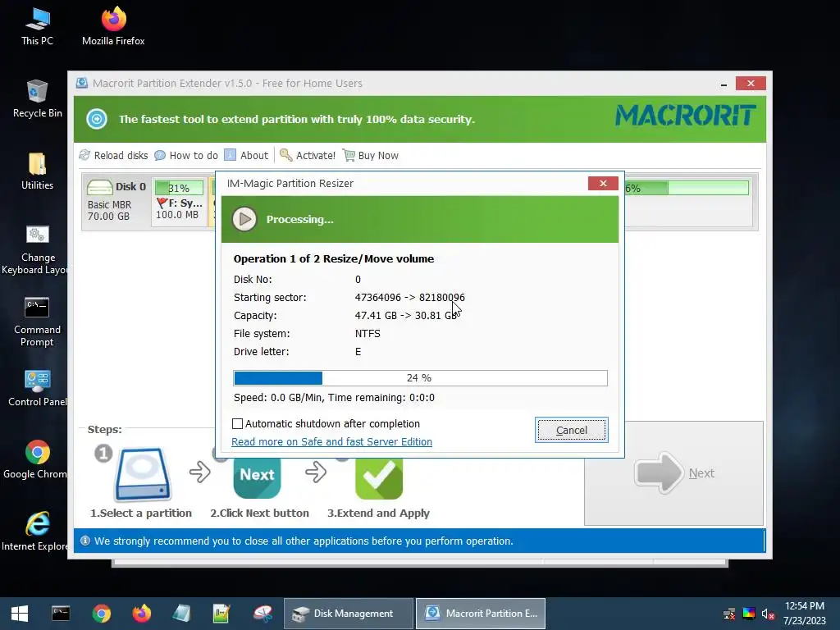This screenshot has width=840, height=630.
Task: Open This PC desktop icon
Action: pos(37,26)
